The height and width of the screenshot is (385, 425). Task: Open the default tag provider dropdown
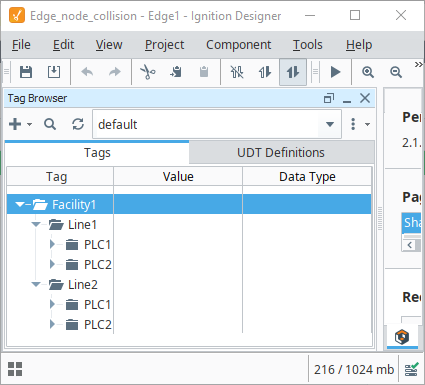pos(330,124)
